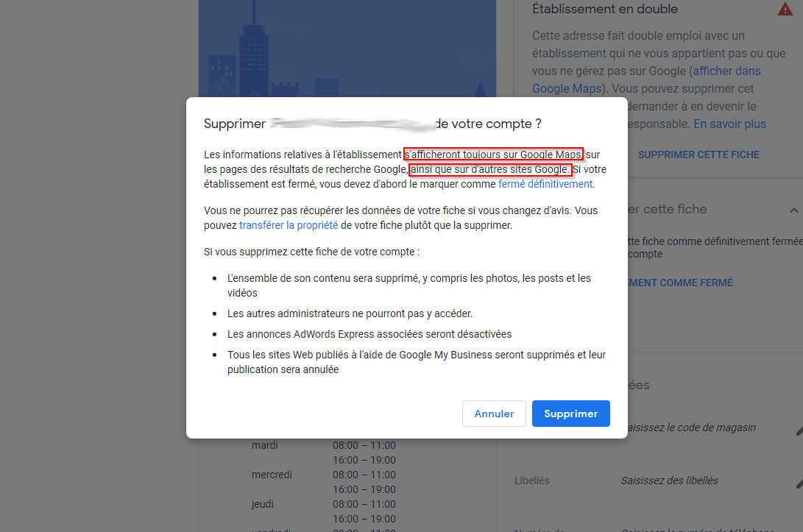Click 'Saisissez le code de magasin' field

[x=691, y=428]
